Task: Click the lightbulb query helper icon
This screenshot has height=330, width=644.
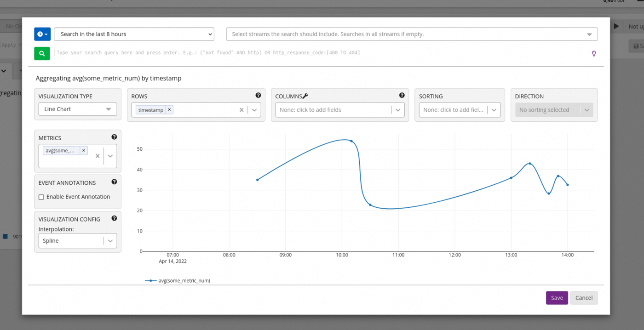Action: [x=593, y=53]
